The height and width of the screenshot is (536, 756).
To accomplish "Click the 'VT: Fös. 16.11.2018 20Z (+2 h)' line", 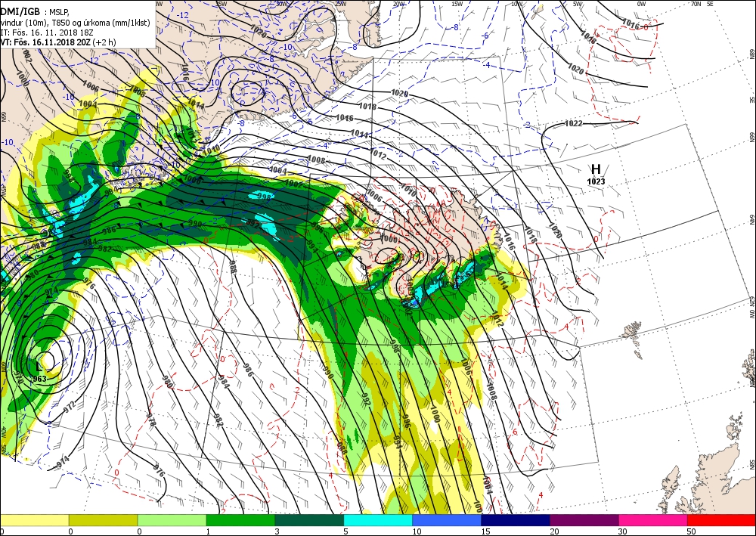I will tap(58, 42).
